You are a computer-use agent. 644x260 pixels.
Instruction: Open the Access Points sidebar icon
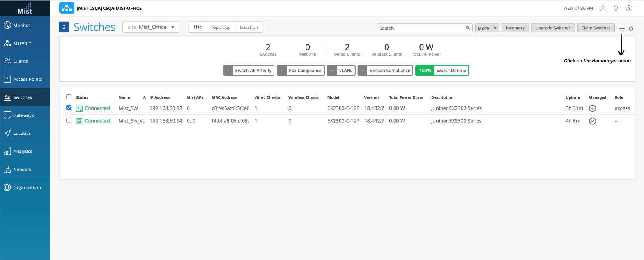coord(7,79)
